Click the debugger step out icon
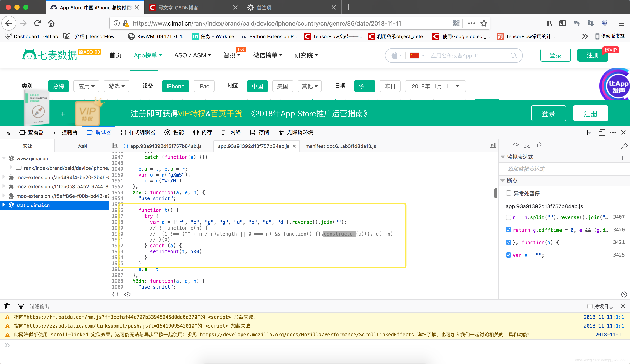The image size is (630, 364). tap(539, 145)
